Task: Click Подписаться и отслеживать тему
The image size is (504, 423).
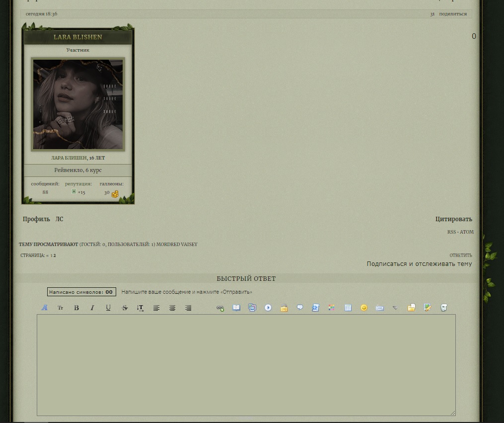Action: pyautogui.click(x=419, y=264)
